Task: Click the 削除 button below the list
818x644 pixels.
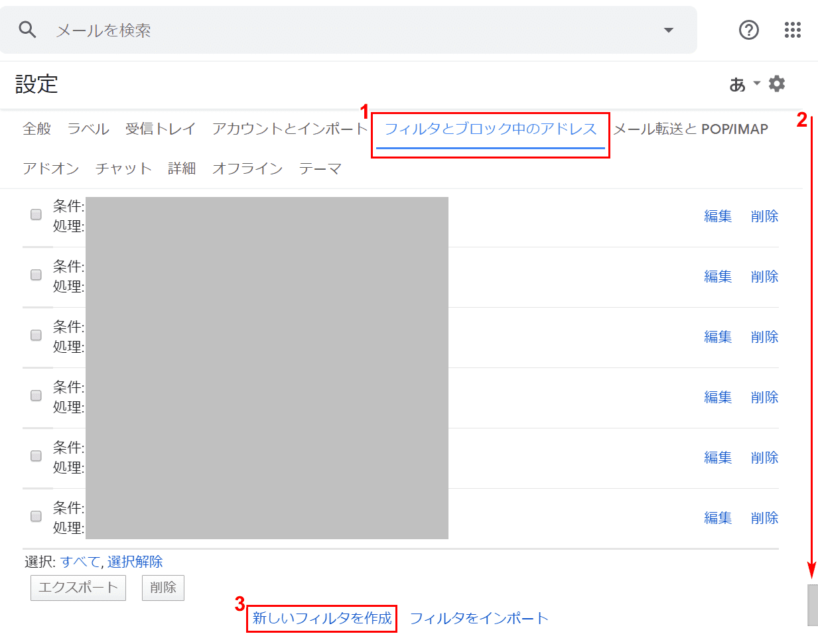Action: pos(163,588)
